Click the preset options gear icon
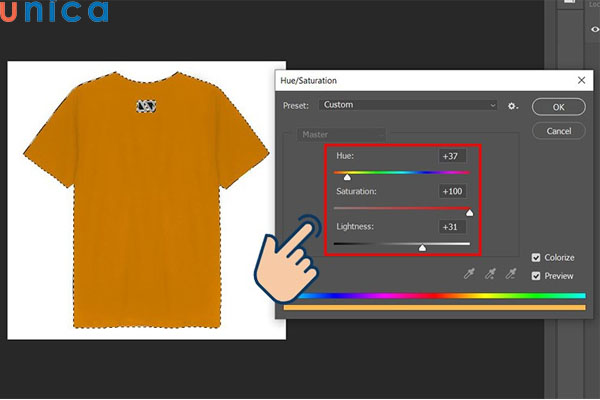The height and width of the screenshot is (400, 600). click(513, 105)
